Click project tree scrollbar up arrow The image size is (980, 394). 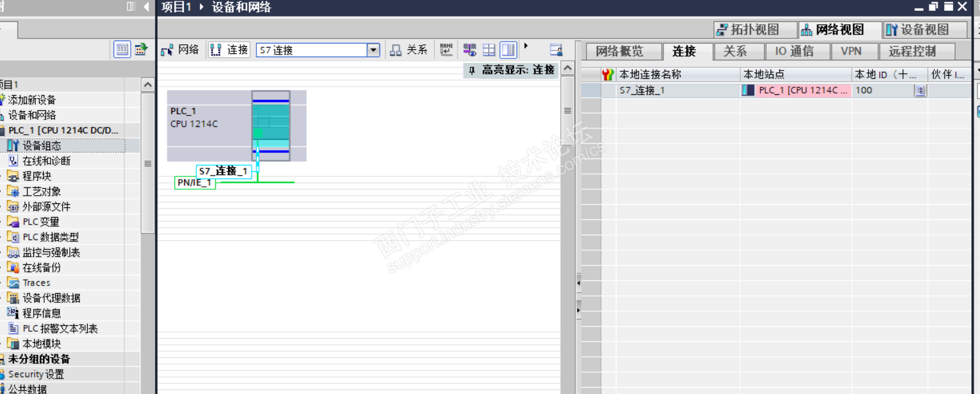147,85
